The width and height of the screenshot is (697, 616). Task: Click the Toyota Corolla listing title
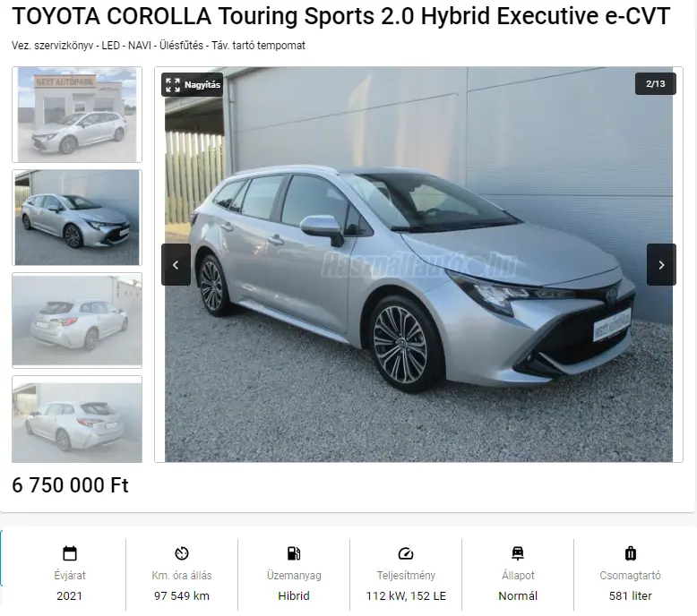point(341,16)
